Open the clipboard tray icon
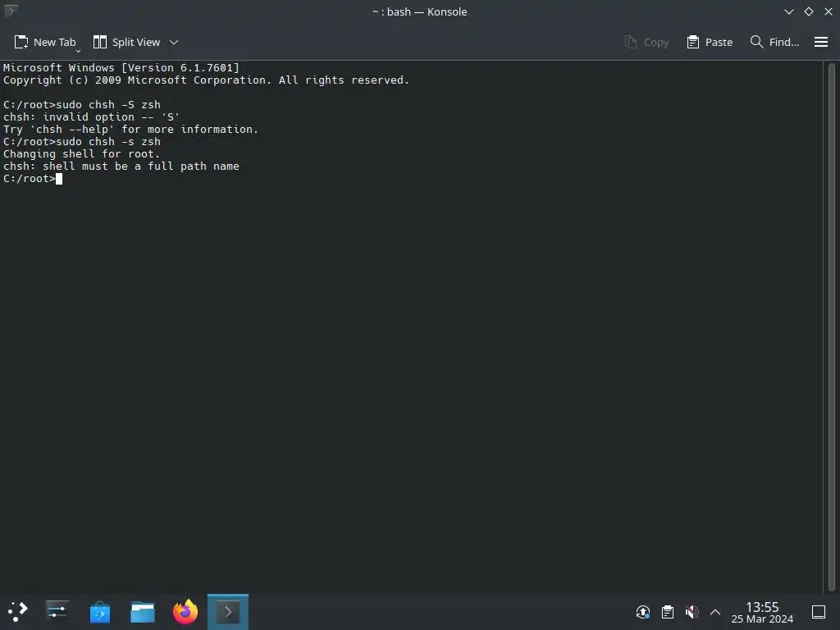 (668, 612)
